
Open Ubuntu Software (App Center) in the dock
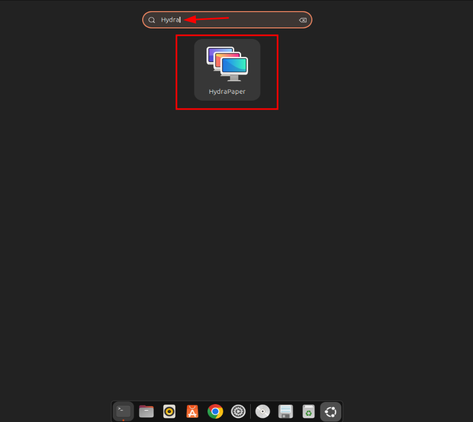click(x=192, y=411)
